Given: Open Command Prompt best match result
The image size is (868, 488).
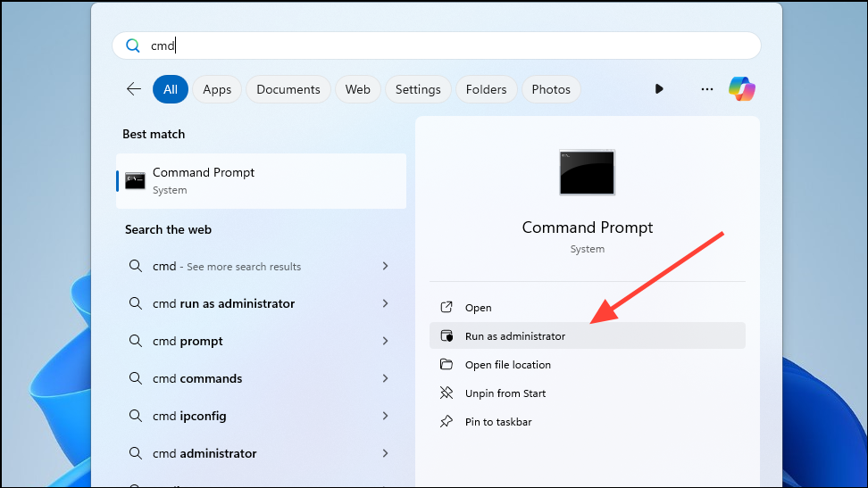Looking at the screenshot, I should (262, 181).
